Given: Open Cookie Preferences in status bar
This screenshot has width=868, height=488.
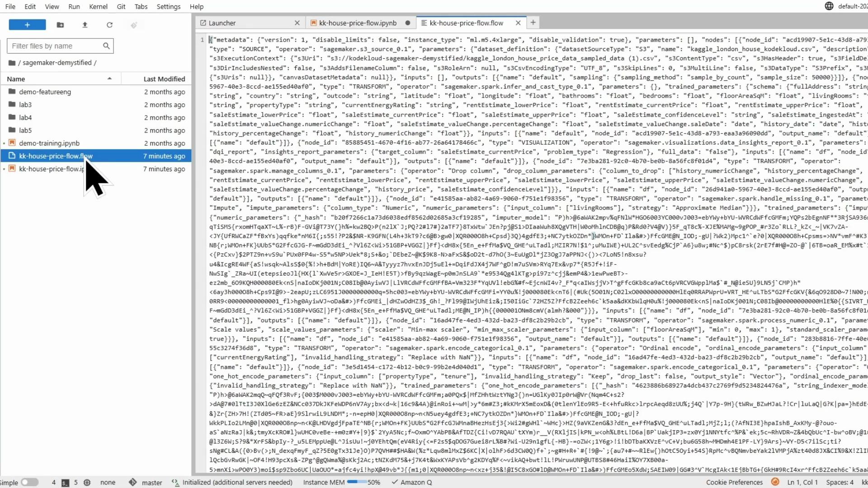Looking at the screenshot, I should coord(734,483).
